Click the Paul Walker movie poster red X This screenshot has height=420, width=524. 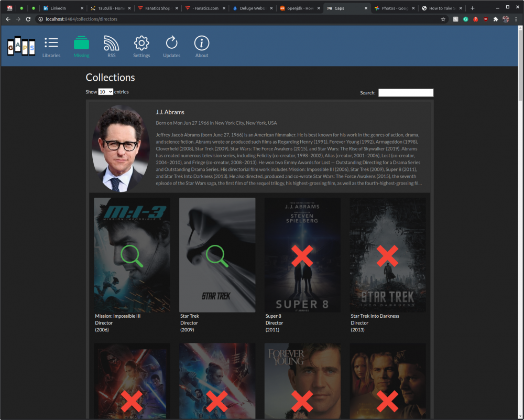tap(387, 401)
